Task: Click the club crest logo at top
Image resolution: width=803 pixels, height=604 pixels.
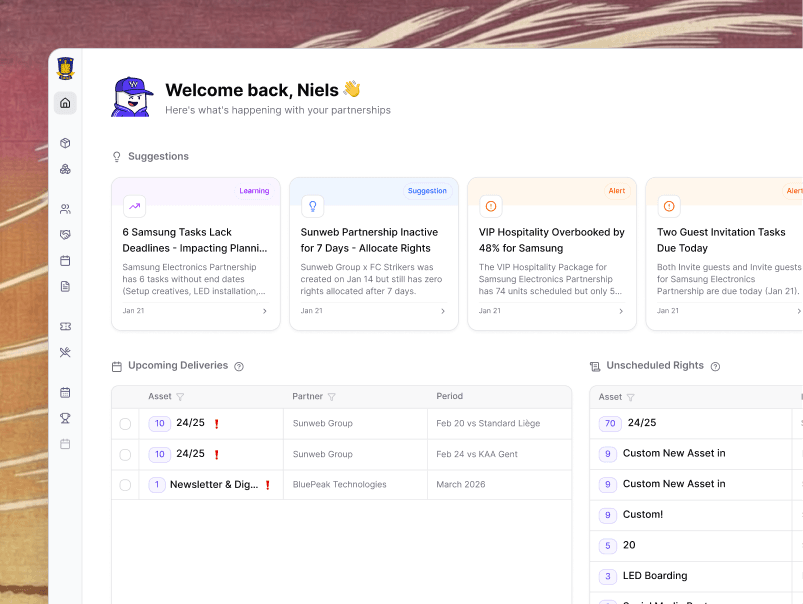Action: pyautogui.click(x=65, y=67)
